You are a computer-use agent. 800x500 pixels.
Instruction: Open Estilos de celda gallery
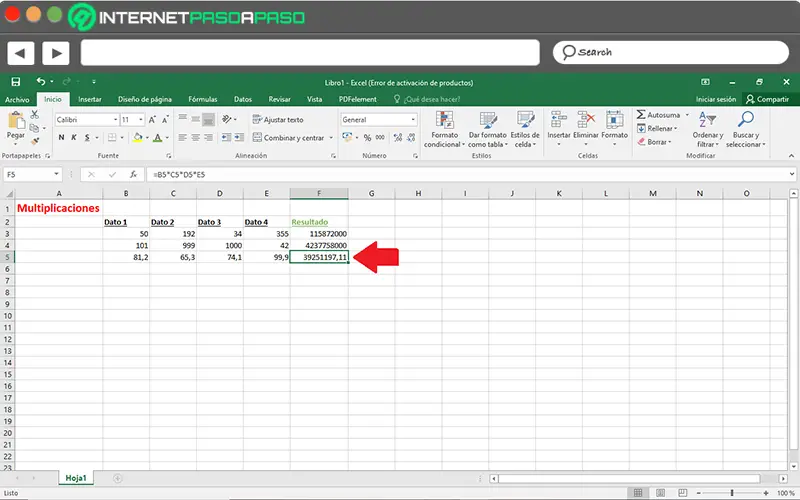(x=525, y=130)
